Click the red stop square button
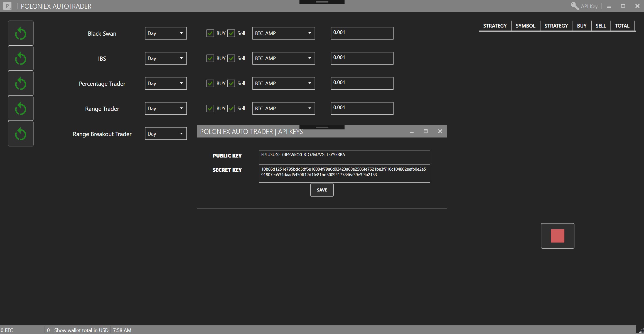This screenshot has height=334, width=644. point(557,236)
